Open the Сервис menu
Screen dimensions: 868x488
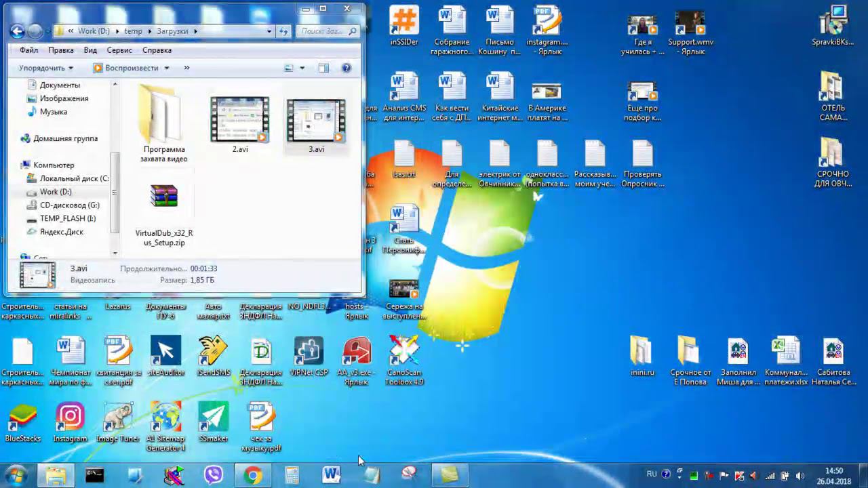point(119,50)
